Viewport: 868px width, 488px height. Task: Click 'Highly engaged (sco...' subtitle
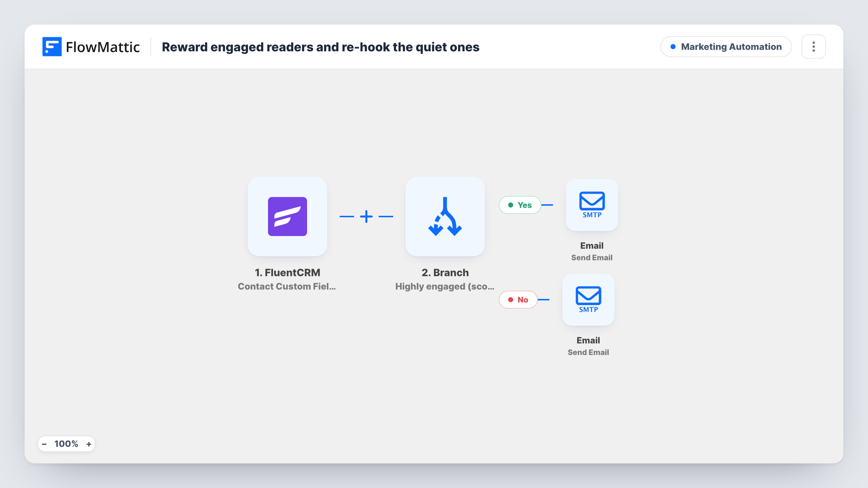pos(445,286)
